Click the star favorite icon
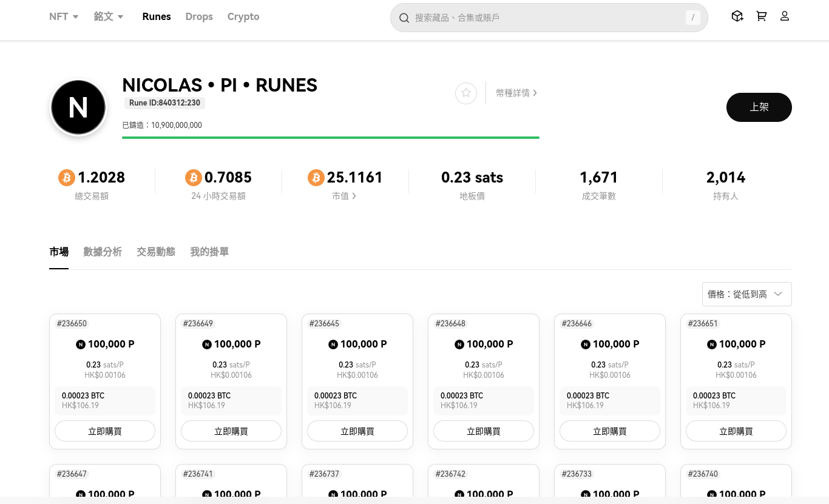 (466, 93)
